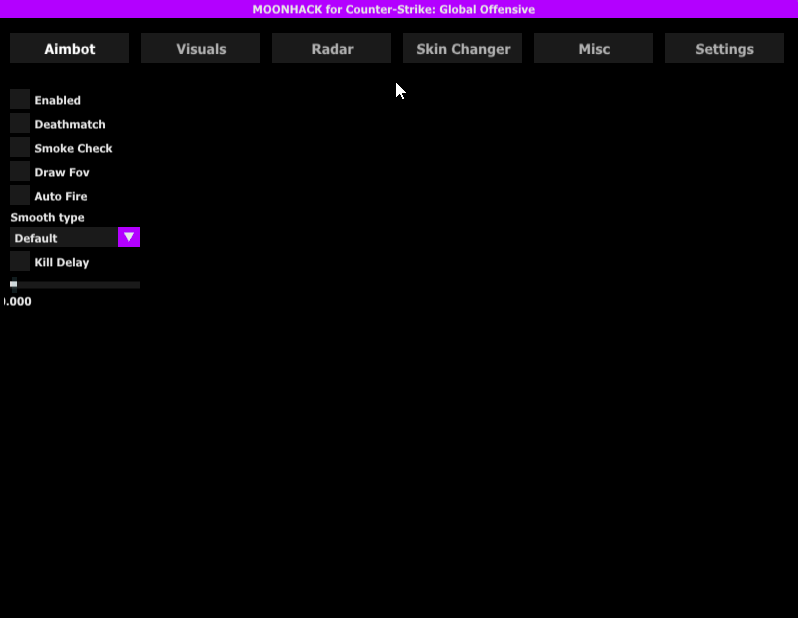798x618 pixels.
Task: Open the Visuals tab
Action: click(x=201, y=48)
